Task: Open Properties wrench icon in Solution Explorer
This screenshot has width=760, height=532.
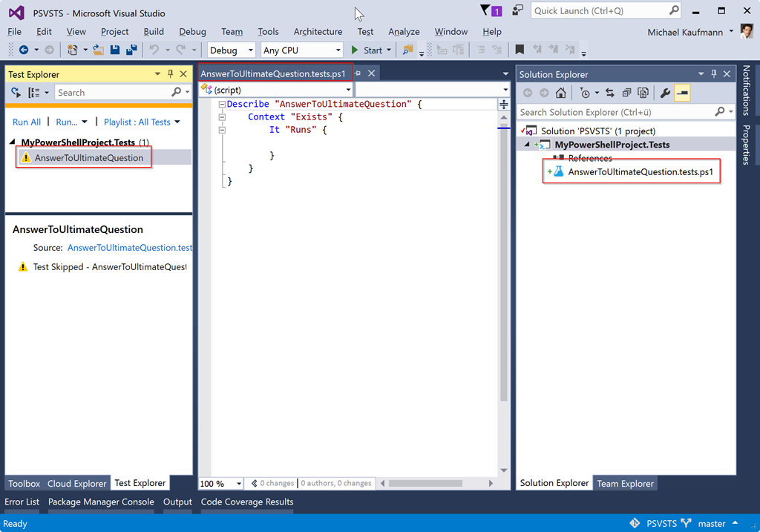Action: pos(665,93)
